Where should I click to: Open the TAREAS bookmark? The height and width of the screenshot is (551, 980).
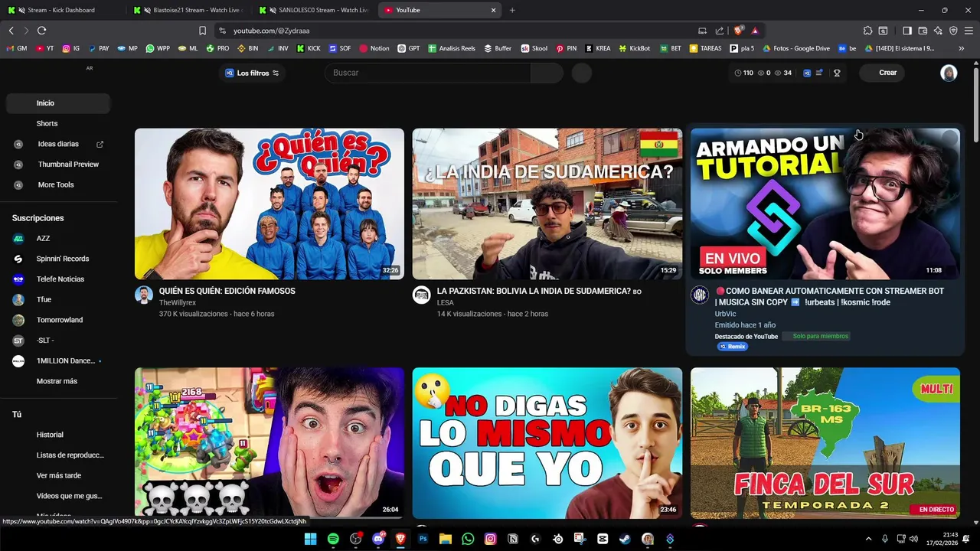pos(705,48)
